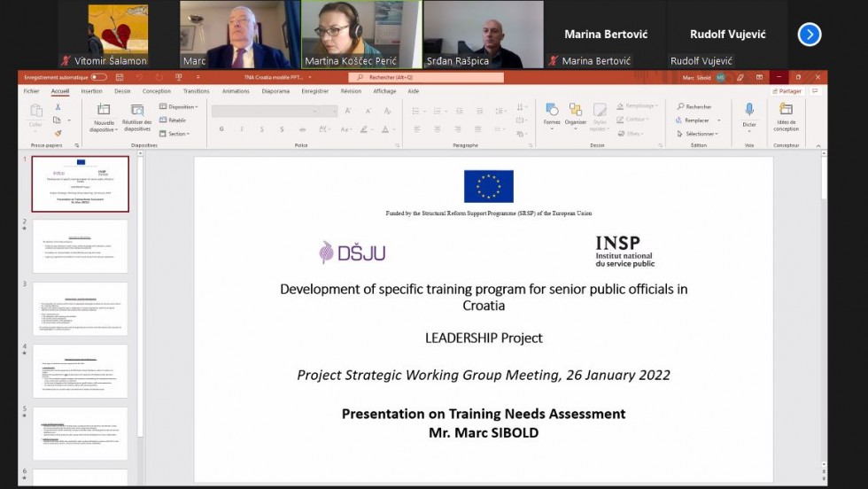This screenshot has width=868, height=489.
Task: Click the Cut scissors icon
Action: click(58, 106)
